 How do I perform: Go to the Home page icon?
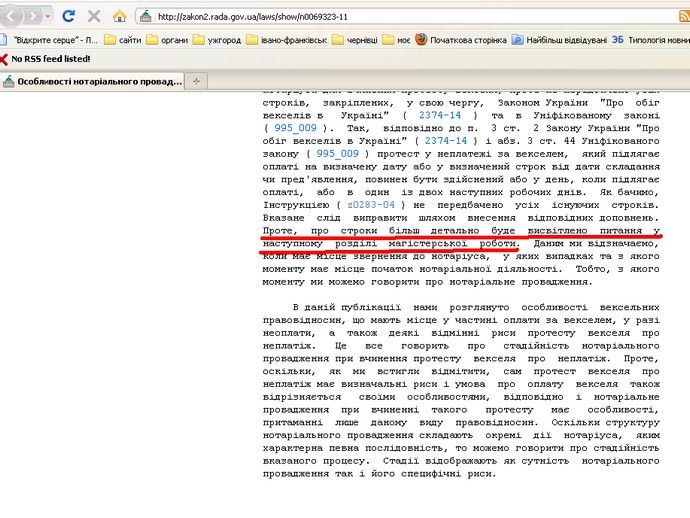tap(120, 16)
